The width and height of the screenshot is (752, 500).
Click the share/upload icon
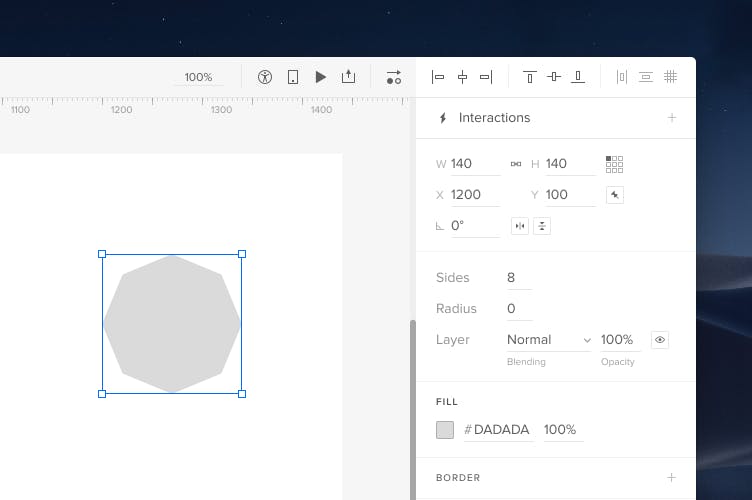click(x=348, y=77)
